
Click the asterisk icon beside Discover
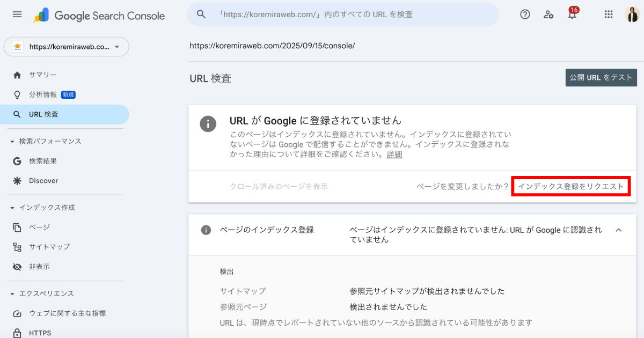pyautogui.click(x=17, y=181)
